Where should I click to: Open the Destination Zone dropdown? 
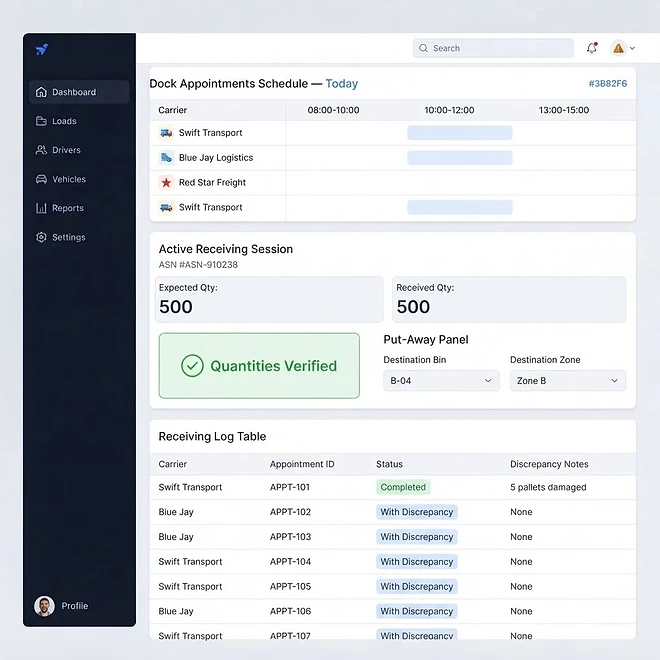click(x=568, y=381)
